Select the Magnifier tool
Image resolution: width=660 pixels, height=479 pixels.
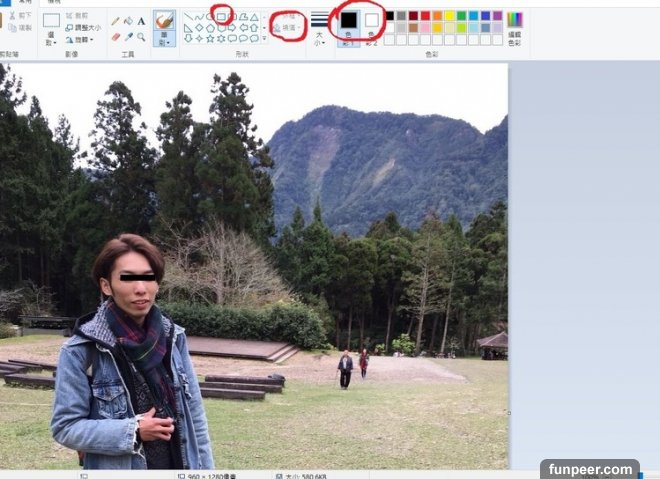pos(141,37)
